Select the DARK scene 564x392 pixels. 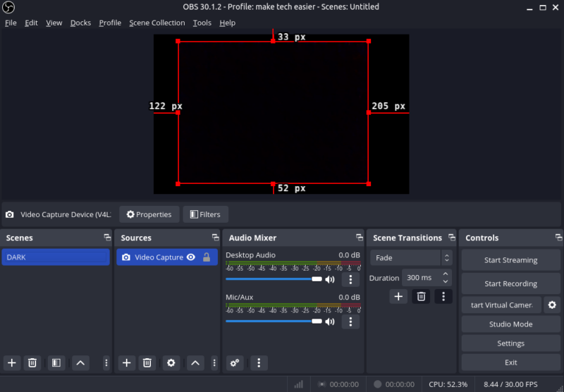[56, 257]
